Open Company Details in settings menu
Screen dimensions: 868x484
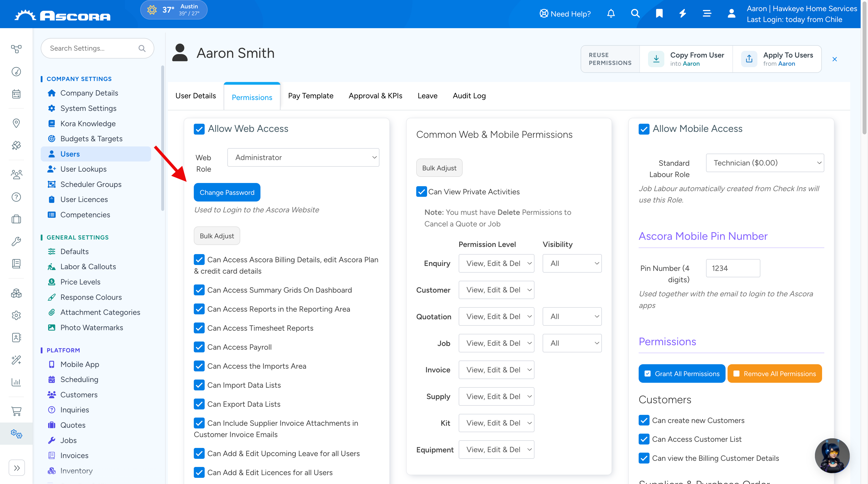pyautogui.click(x=89, y=93)
